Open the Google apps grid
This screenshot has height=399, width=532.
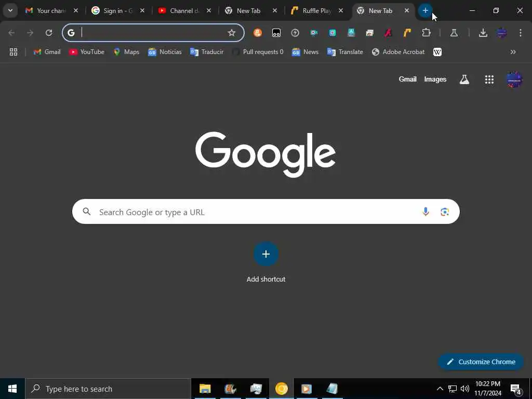tap(489, 79)
